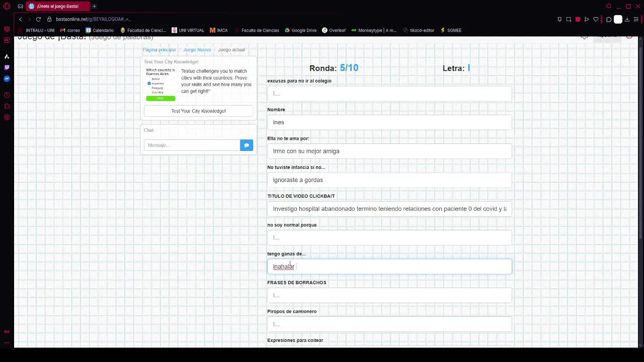Open the extensions puzzle icon in the toolbar
The width and height of the screenshot is (644, 362).
click(x=609, y=19)
